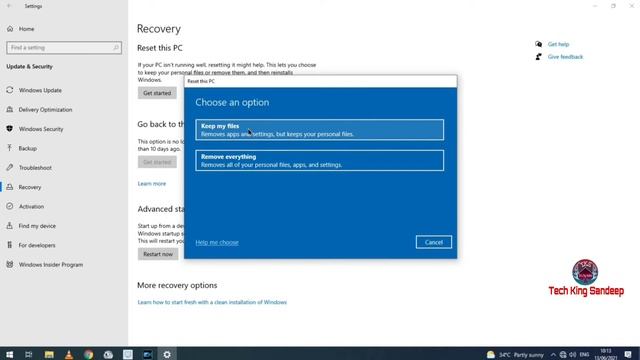Image resolution: width=640 pixels, height=360 pixels.
Task: Click the Backup arrow icon
Action: (10, 148)
